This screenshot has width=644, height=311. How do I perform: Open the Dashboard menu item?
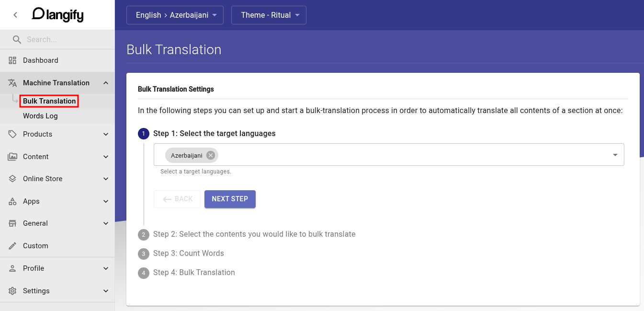point(57,60)
